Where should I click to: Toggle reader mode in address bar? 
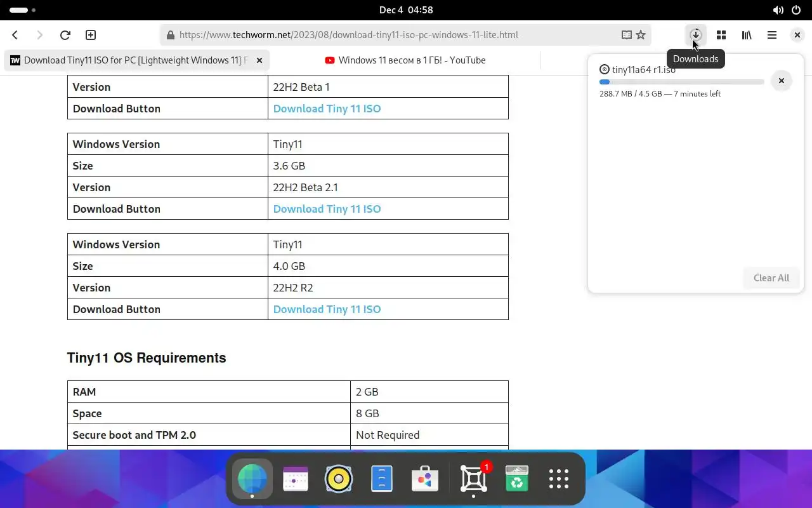(x=626, y=35)
